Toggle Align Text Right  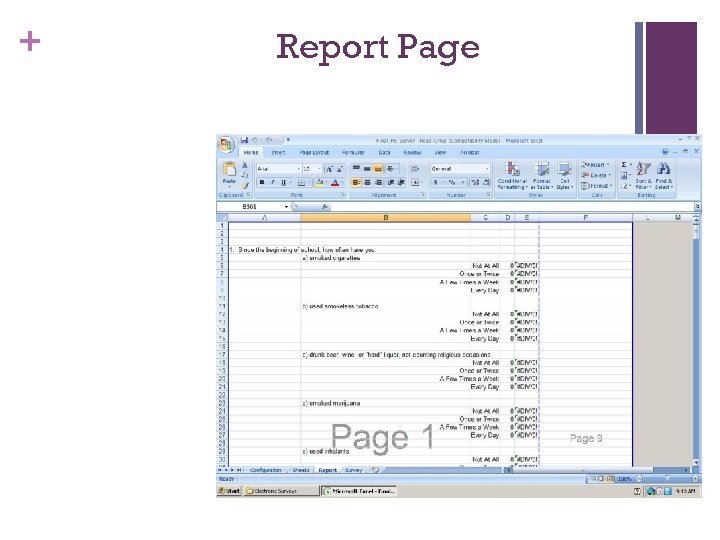378,183
